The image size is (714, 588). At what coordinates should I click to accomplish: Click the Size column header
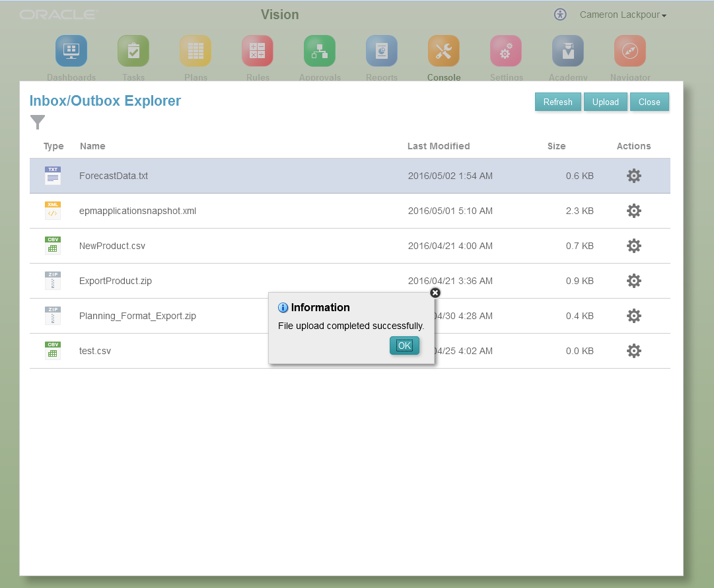click(x=556, y=146)
